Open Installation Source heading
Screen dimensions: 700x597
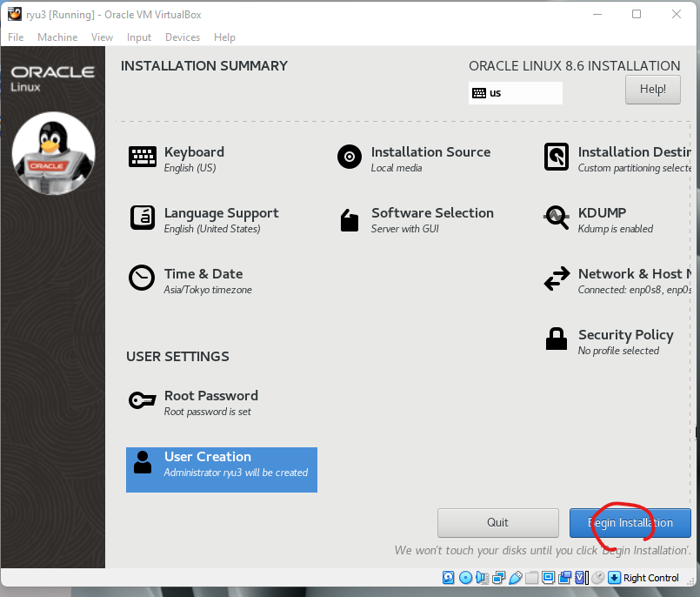point(430,152)
